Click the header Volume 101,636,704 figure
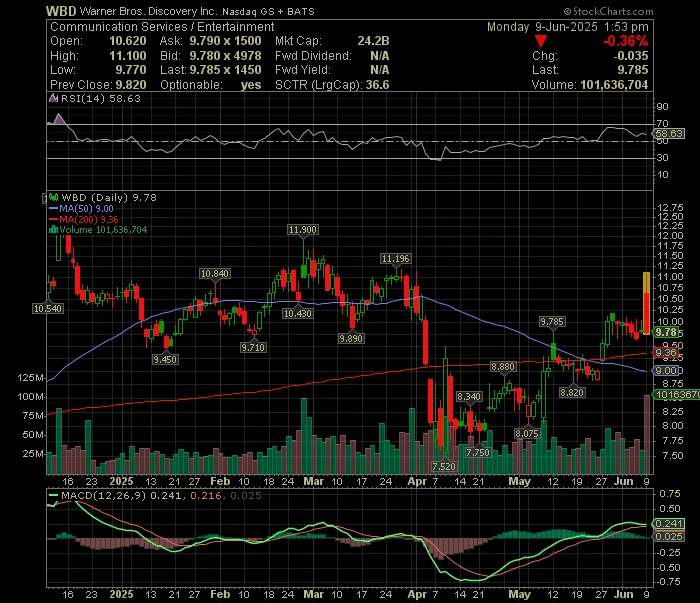 coord(614,85)
